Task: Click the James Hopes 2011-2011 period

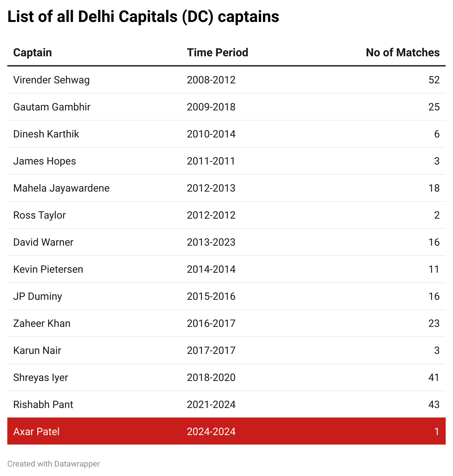Action: (211, 161)
